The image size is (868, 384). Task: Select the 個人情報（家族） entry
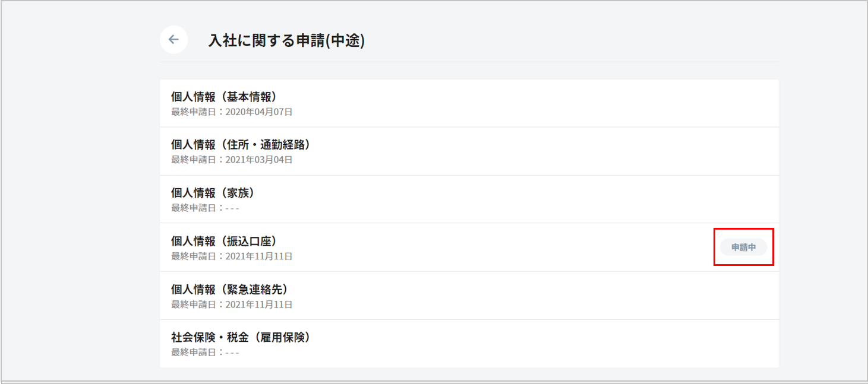(213, 193)
